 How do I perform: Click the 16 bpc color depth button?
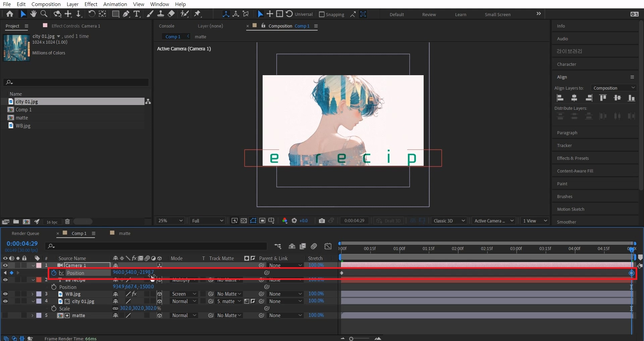point(52,222)
